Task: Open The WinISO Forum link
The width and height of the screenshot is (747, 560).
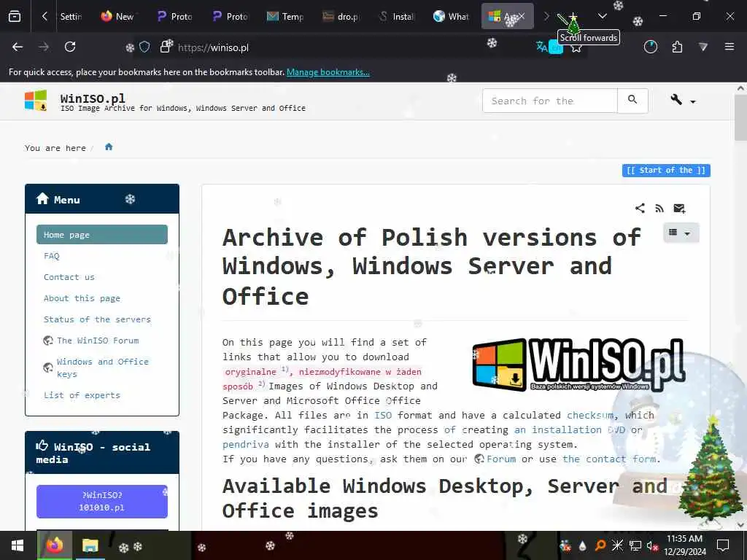Action: click(x=98, y=341)
